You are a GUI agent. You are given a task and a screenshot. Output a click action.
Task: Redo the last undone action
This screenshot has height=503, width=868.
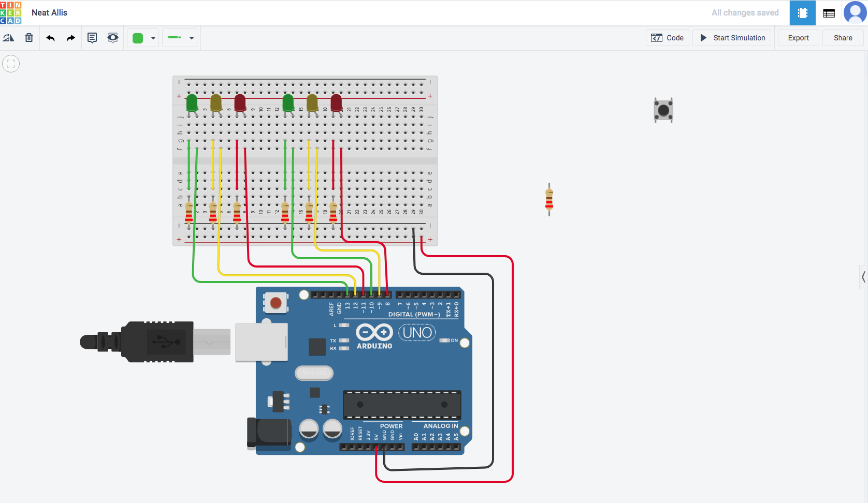[70, 37]
